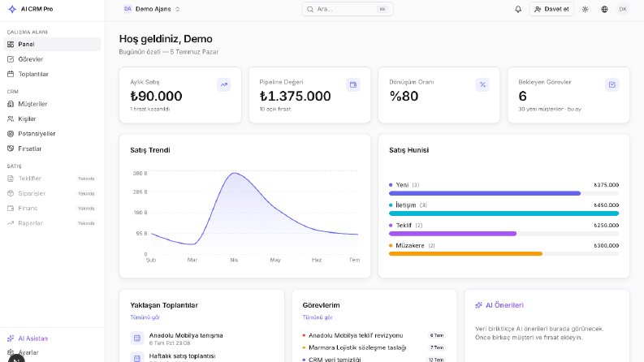The image size is (644, 362).
Task: Click the Raporlar sidebar item
Action: pos(52,223)
